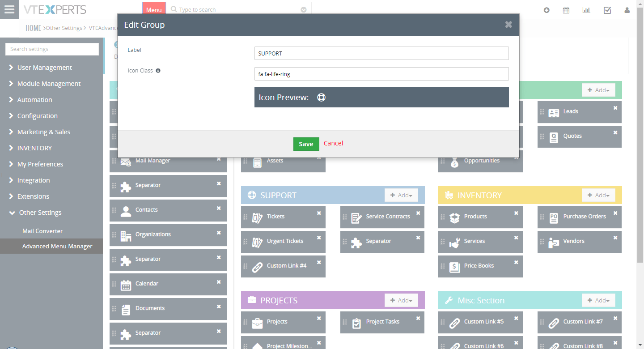Click the Products cube icon
Viewport: 644px width, 349px height.
pos(454,217)
